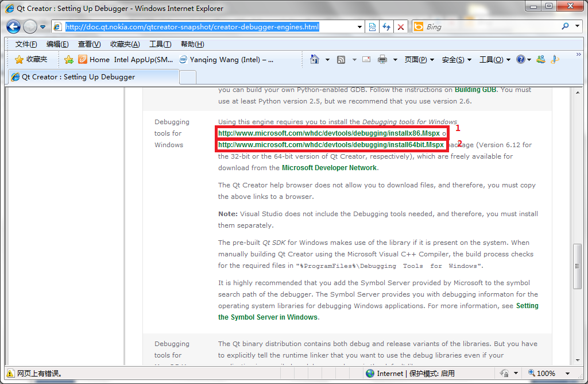
Task: Expand the address bar URL dropdown
Action: click(359, 26)
